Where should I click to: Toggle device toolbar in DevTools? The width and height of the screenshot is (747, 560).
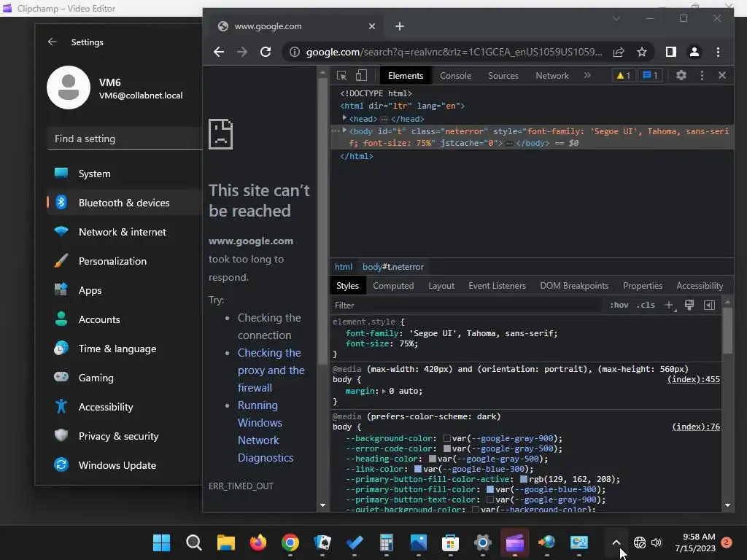(362, 75)
